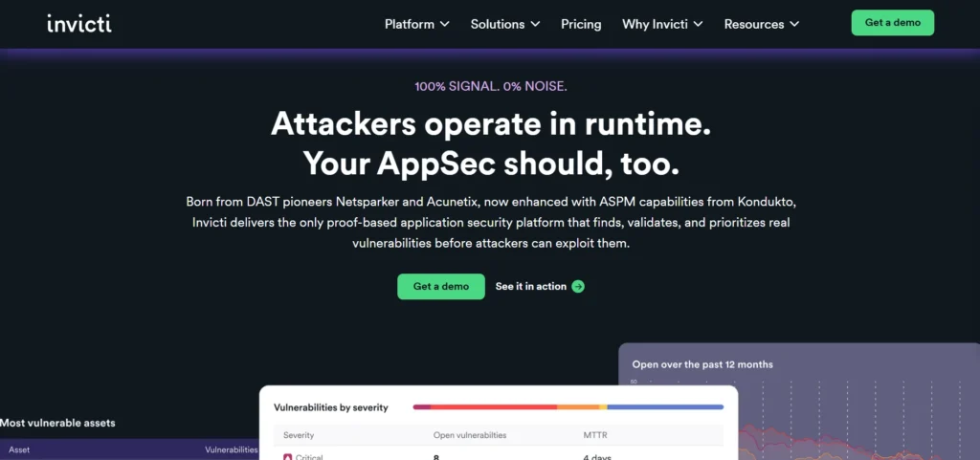Screen dimensions: 980x460
Task: Click the Asset column header
Action: coord(19,449)
